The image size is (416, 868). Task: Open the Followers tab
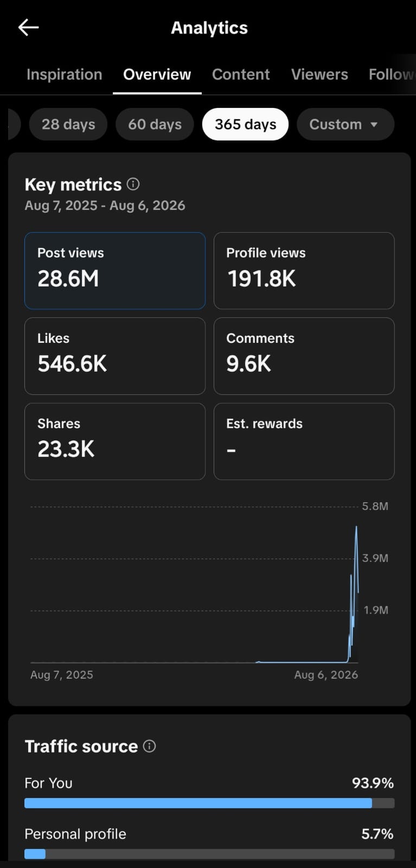[x=392, y=74]
